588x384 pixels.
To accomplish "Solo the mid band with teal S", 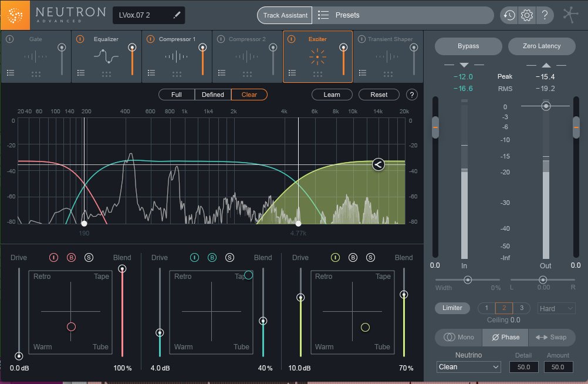I will (229, 258).
